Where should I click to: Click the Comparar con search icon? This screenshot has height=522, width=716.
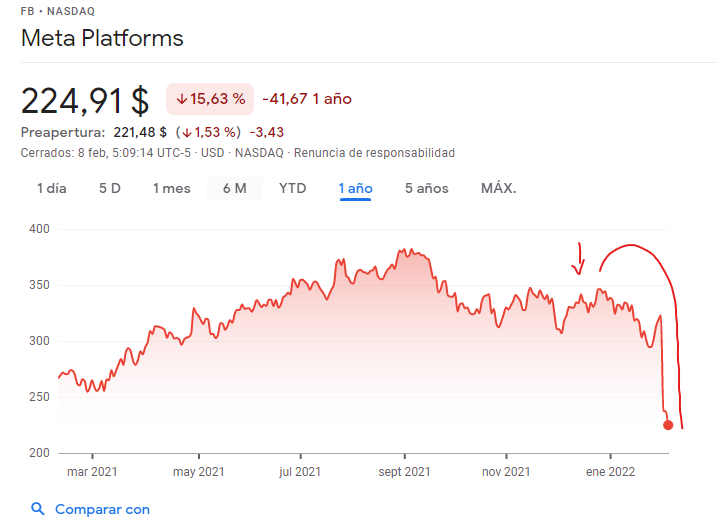(38, 509)
